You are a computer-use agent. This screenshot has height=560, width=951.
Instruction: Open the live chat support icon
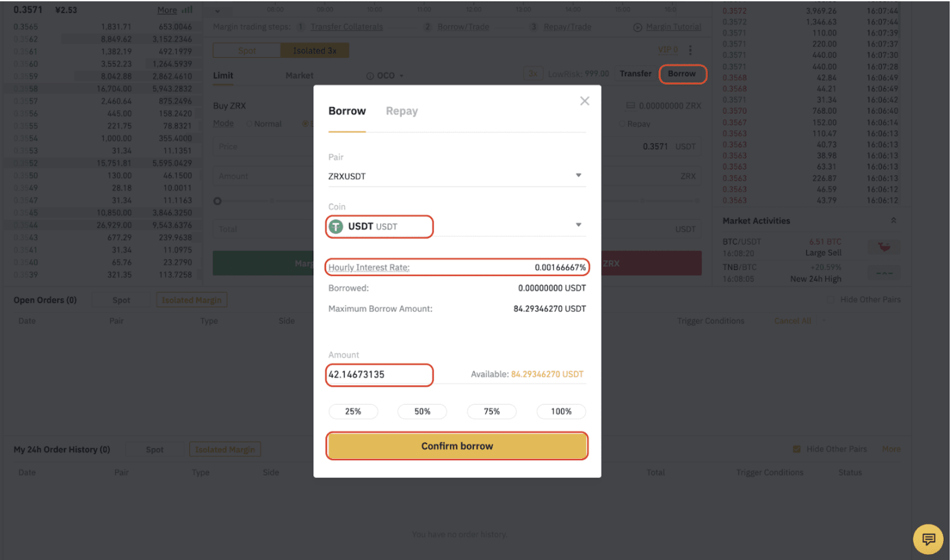(x=928, y=540)
